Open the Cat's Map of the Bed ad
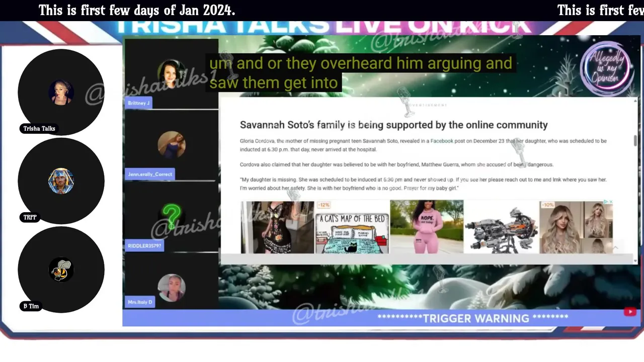644x362 pixels. click(x=352, y=227)
